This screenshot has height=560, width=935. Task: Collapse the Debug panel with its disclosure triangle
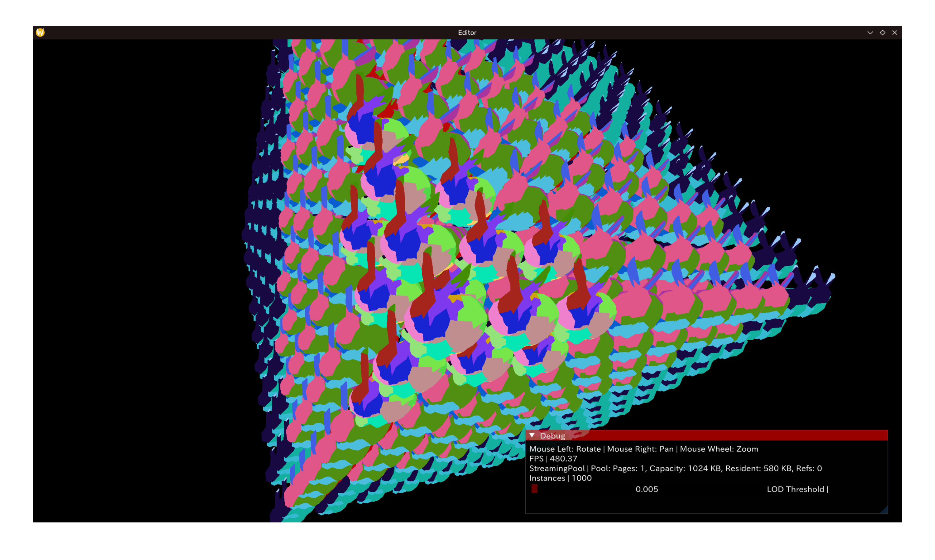click(x=533, y=436)
